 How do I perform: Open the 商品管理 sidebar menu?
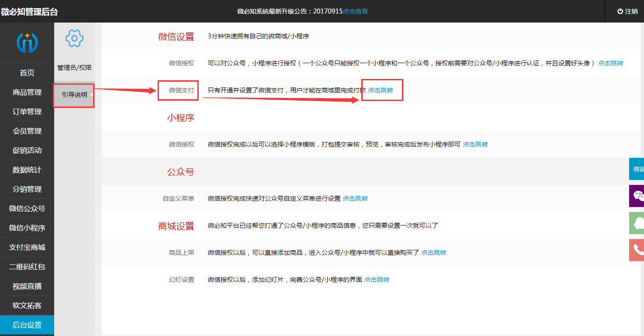[27, 92]
